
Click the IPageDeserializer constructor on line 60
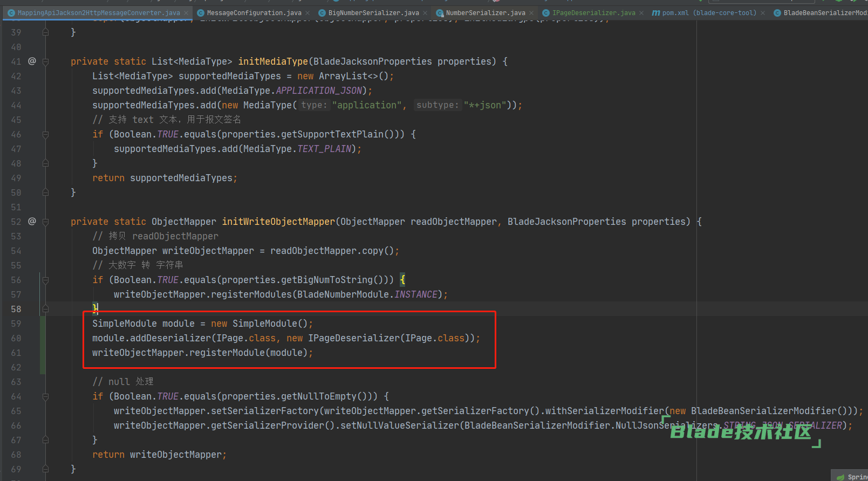coord(354,338)
